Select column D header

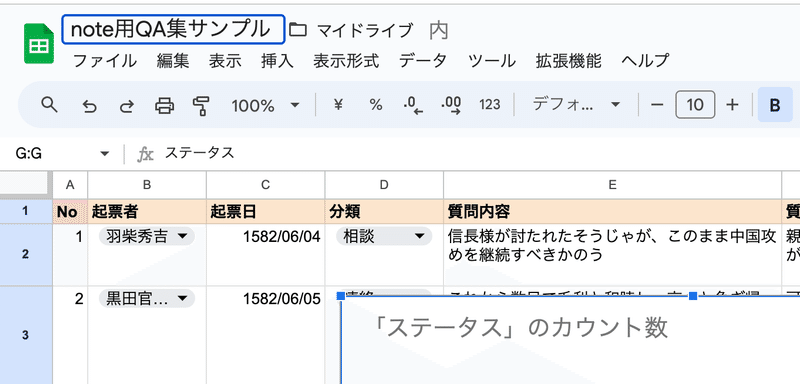384,185
